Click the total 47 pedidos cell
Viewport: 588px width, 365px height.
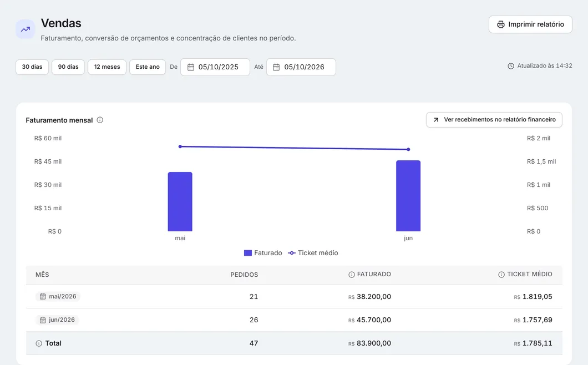tap(254, 343)
